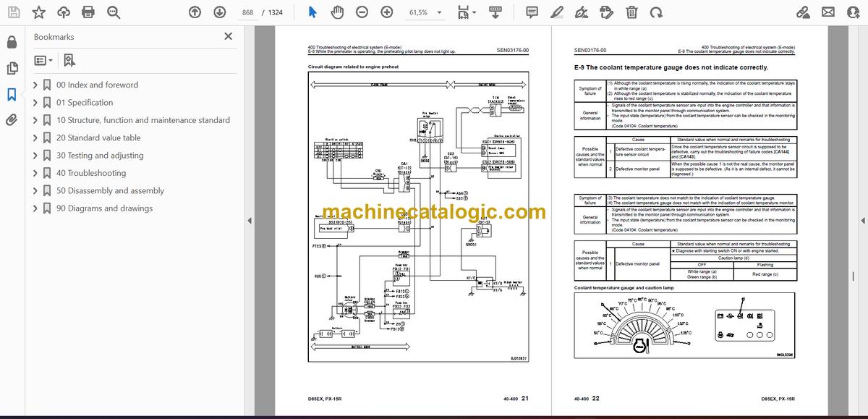Toggle the page thumbnails panel icon
Viewport: 868px width, 419px height.
pos(12,68)
